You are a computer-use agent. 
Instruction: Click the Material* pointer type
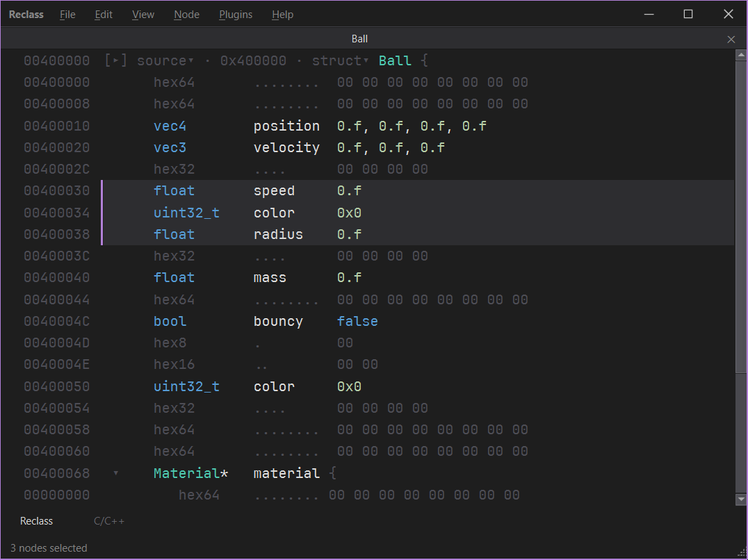(190, 473)
